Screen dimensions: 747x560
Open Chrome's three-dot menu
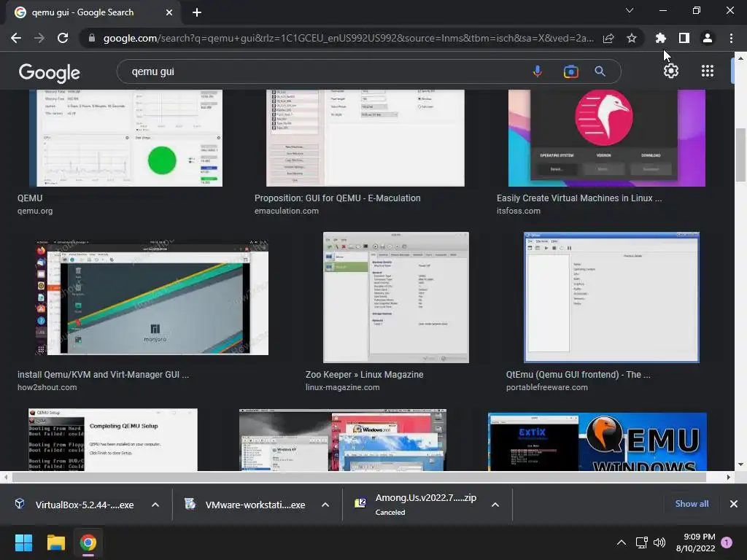(x=731, y=38)
